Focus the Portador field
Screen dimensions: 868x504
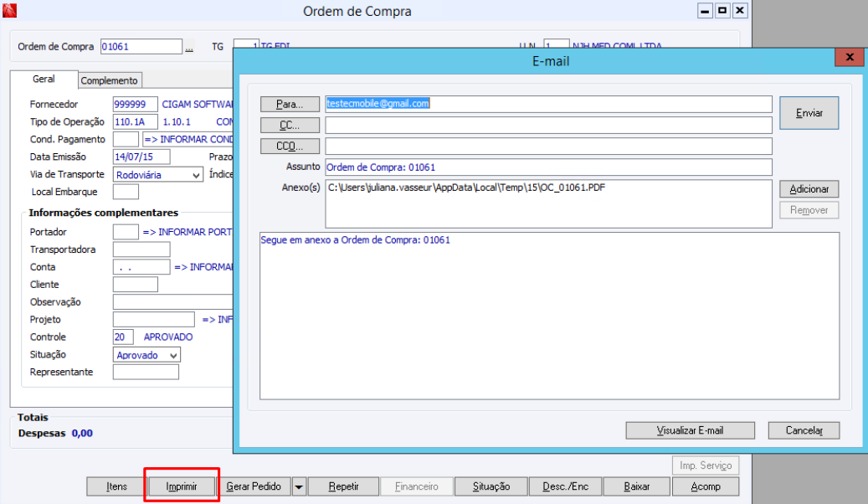tap(126, 232)
